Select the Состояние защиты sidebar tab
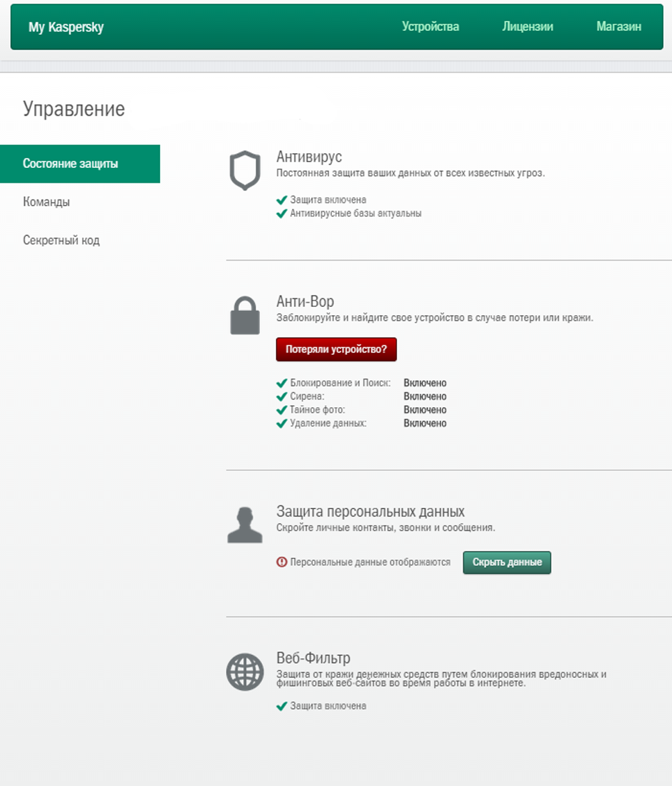This screenshot has height=786, width=672. pyautogui.click(x=80, y=164)
